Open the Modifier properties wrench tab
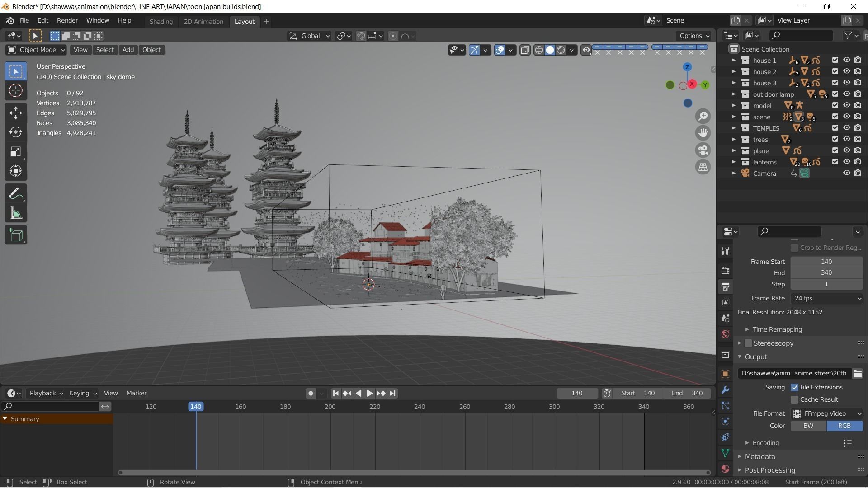This screenshot has width=868, height=488. point(725,389)
